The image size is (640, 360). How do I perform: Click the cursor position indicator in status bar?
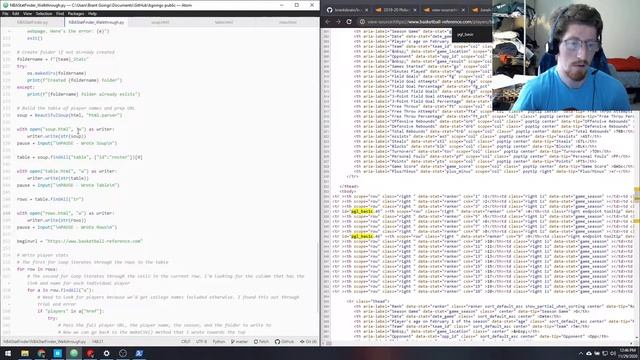(x=98, y=342)
